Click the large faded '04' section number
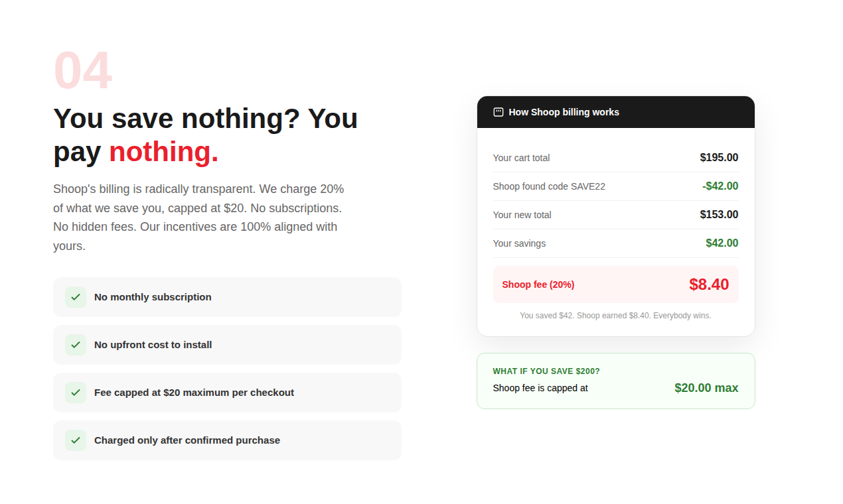 82,70
